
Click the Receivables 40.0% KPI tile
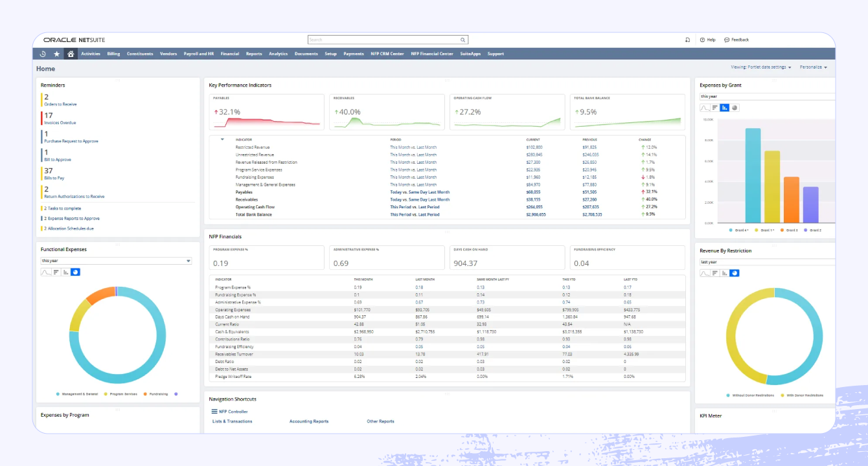click(x=387, y=112)
